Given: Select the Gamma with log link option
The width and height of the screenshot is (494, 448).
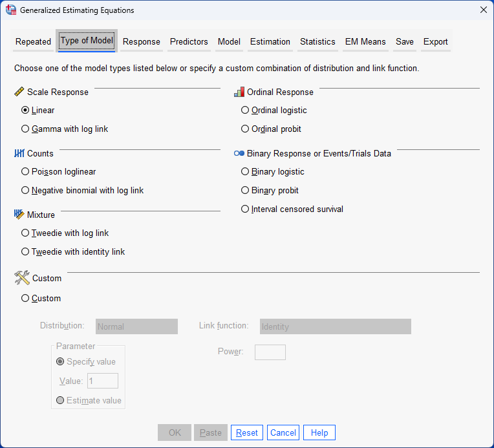Looking at the screenshot, I should (x=25, y=129).
